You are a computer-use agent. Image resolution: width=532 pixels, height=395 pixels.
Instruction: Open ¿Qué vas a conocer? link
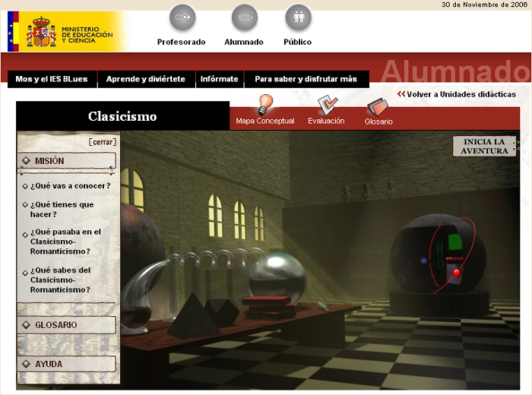coord(71,185)
